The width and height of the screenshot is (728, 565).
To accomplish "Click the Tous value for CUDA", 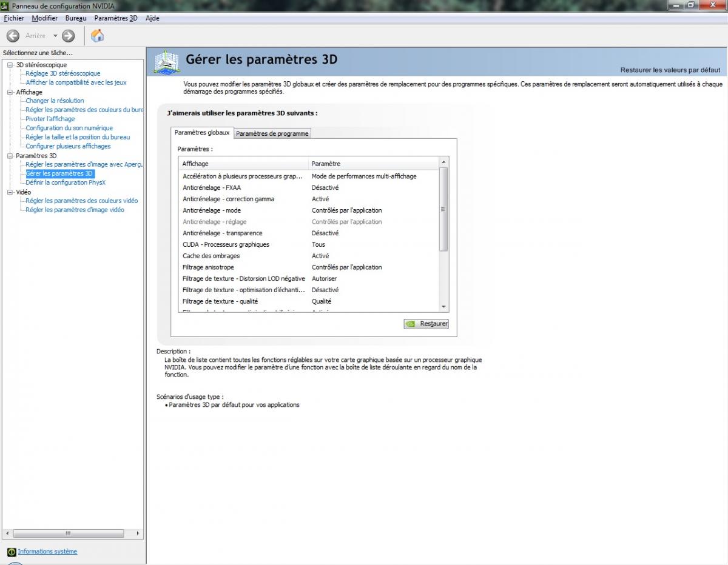I will point(318,244).
